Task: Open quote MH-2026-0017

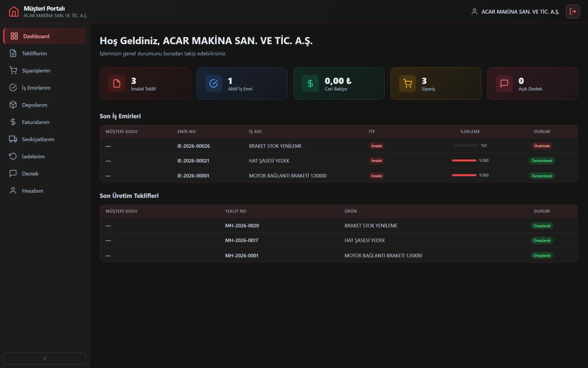Action: tap(338, 240)
